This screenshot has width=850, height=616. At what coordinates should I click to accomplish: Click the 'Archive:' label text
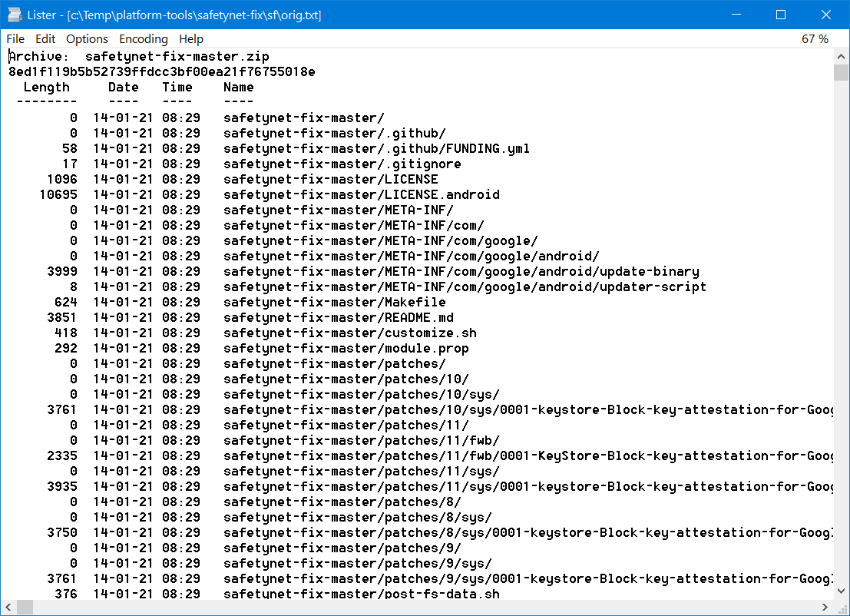pos(38,56)
